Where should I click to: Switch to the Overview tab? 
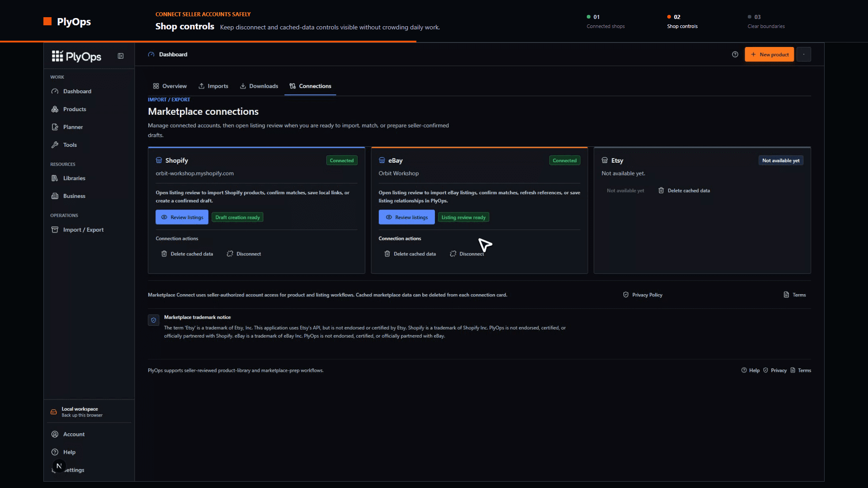[170, 86]
